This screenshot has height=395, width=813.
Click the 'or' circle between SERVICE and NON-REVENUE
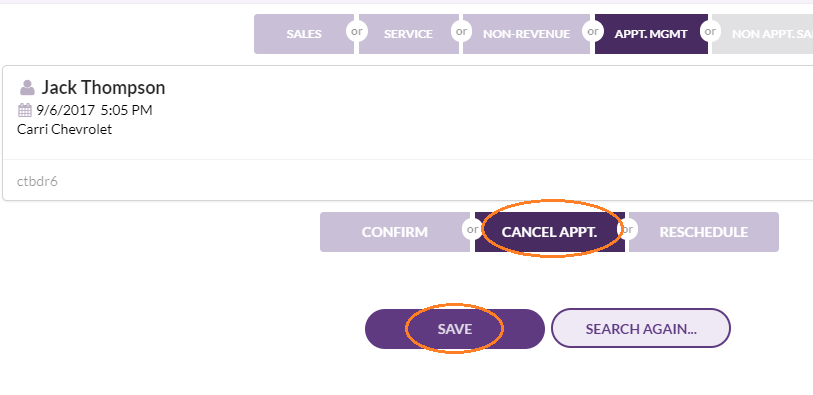tap(461, 32)
